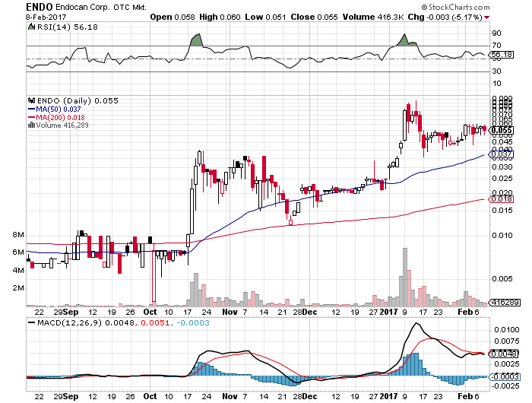The image size is (532, 403).
Task: Click the Close 0.055 value
Action: 314,17
